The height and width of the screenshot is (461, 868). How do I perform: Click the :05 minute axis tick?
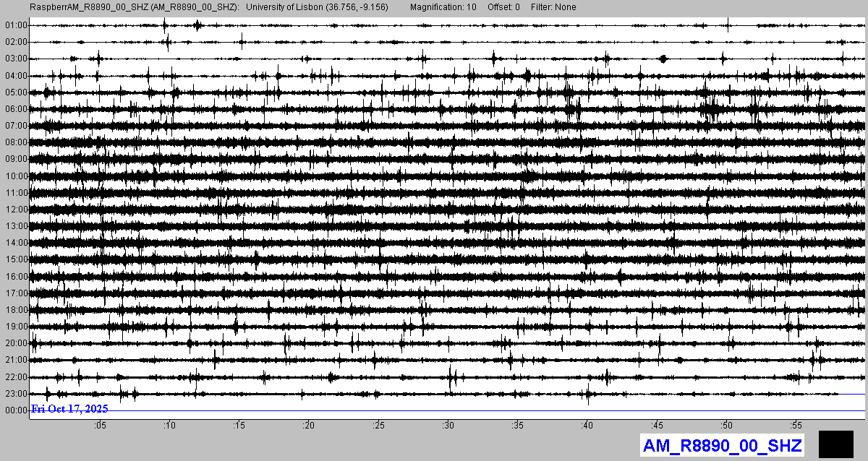[99, 426]
